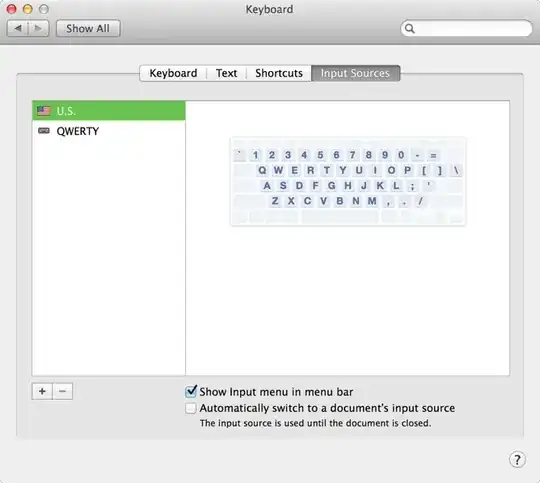
Task: Click the keyboard layout preview image
Action: [348, 181]
